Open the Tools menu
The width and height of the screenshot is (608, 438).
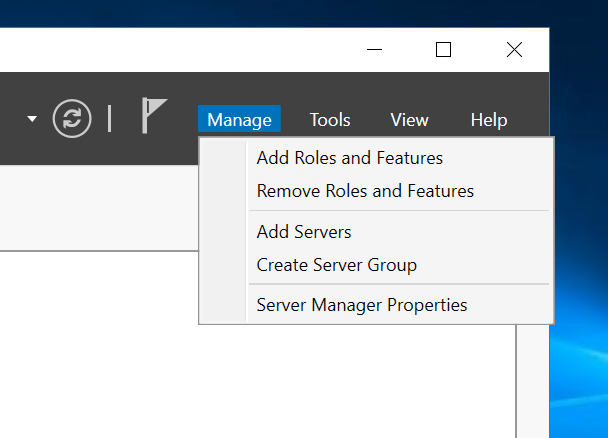click(330, 120)
